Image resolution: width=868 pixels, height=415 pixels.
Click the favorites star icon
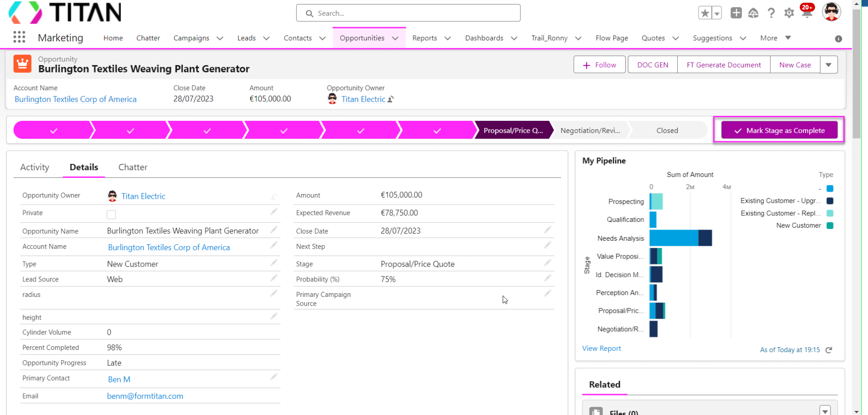point(705,13)
